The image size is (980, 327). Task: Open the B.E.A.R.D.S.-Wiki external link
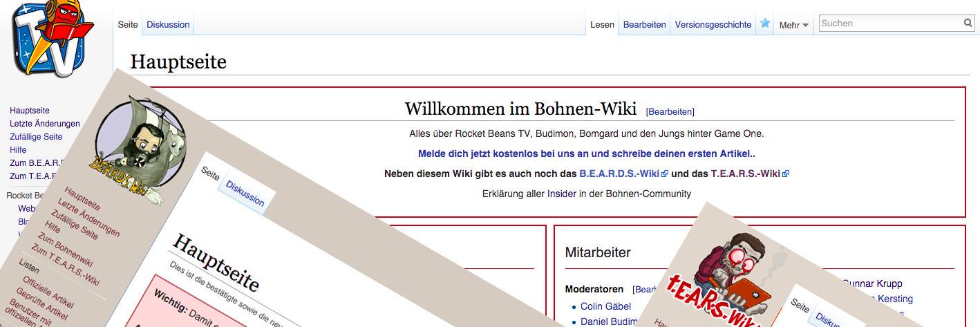click(623, 174)
